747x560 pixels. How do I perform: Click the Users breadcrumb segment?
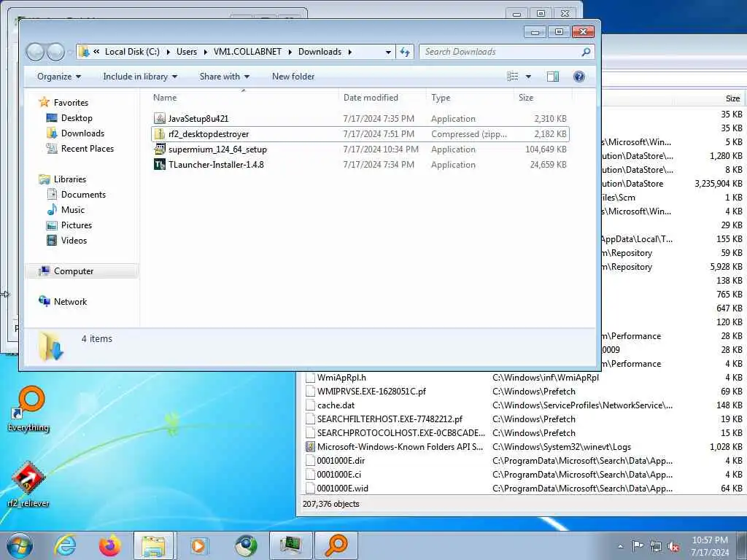click(186, 52)
